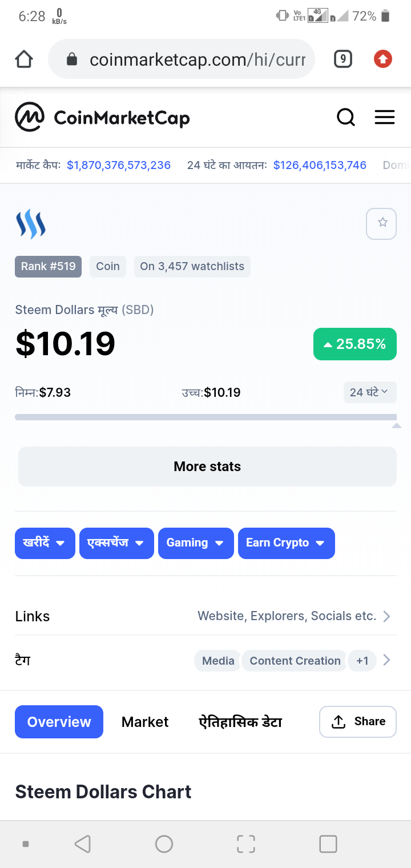Click the More stats button
Viewport: 411px width, 868px height.
click(x=207, y=467)
